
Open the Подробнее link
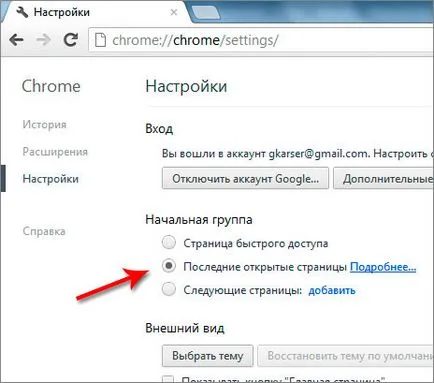click(x=383, y=267)
